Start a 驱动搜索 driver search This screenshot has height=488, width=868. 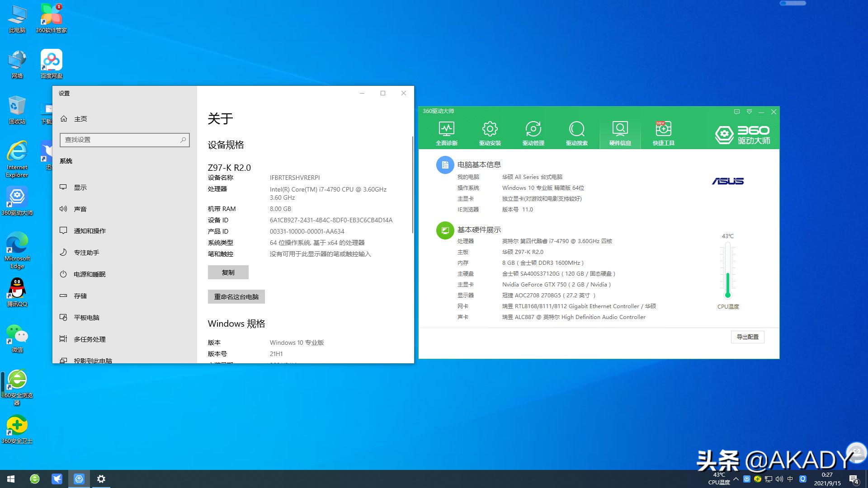tap(576, 132)
